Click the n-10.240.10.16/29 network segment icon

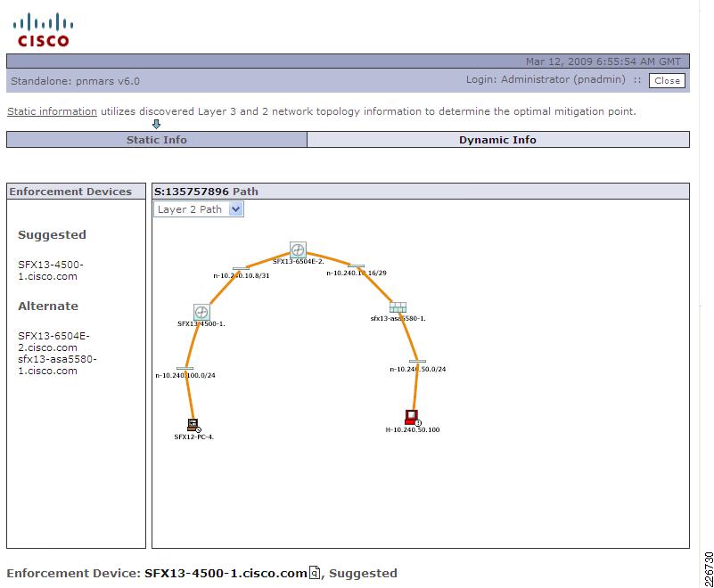[x=356, y=265]
